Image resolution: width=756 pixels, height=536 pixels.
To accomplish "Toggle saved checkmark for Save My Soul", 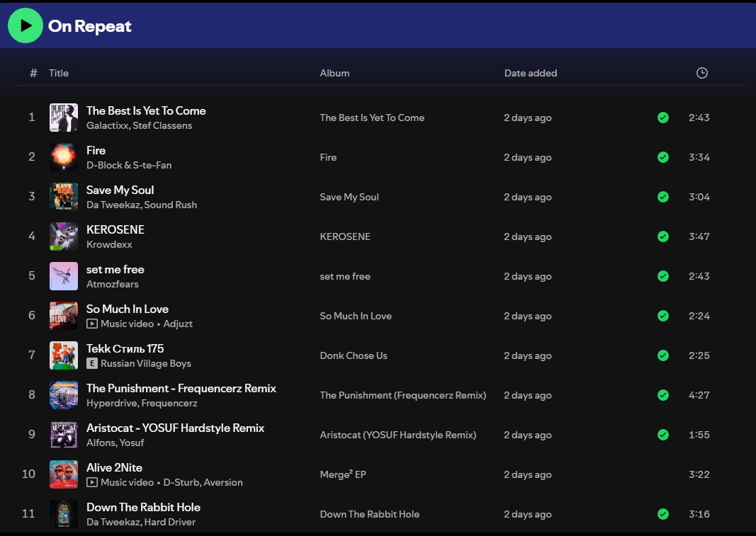I will coord(663,197).
